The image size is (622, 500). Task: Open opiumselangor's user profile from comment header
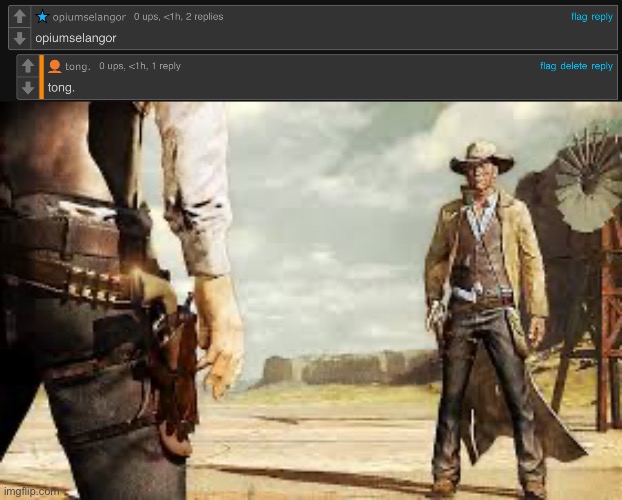(88, 17)
